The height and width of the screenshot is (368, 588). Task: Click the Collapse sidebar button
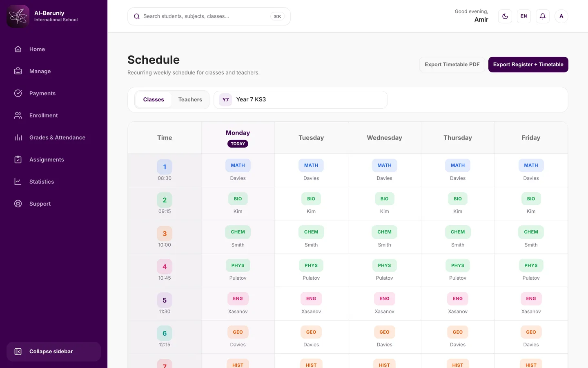[53, 352]
